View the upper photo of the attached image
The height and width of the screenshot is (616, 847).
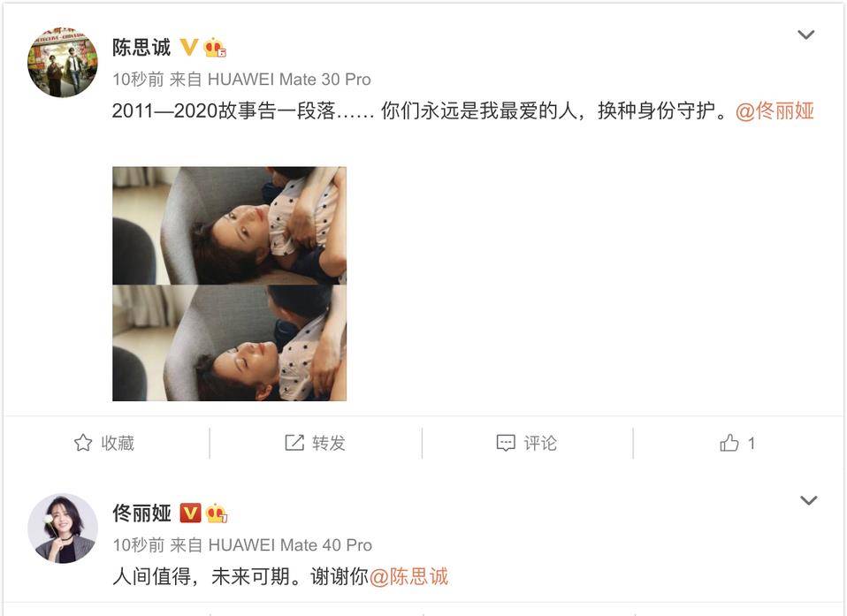[229, 225]
